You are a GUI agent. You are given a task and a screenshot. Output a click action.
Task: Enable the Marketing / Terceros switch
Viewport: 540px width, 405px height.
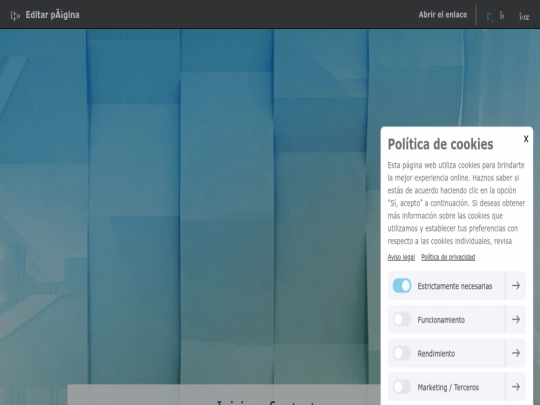[402, 387]
